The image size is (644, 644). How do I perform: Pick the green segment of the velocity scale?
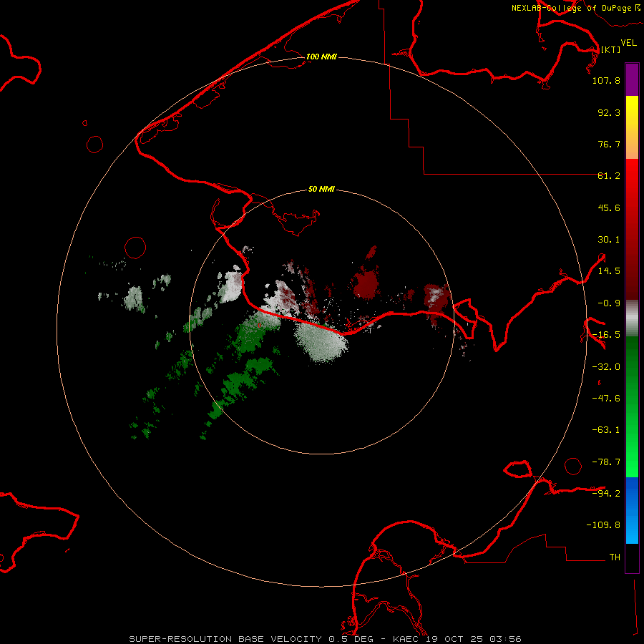click(632, 406)
